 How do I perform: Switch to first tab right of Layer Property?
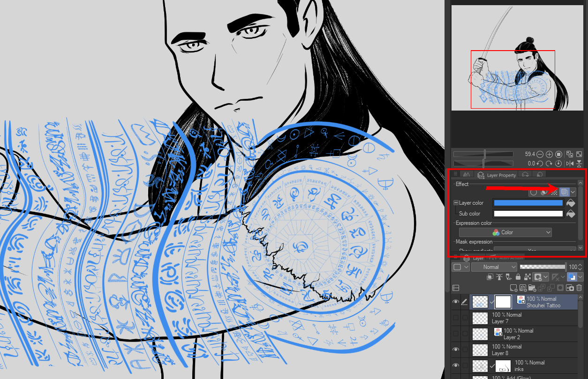pos(525,174)
